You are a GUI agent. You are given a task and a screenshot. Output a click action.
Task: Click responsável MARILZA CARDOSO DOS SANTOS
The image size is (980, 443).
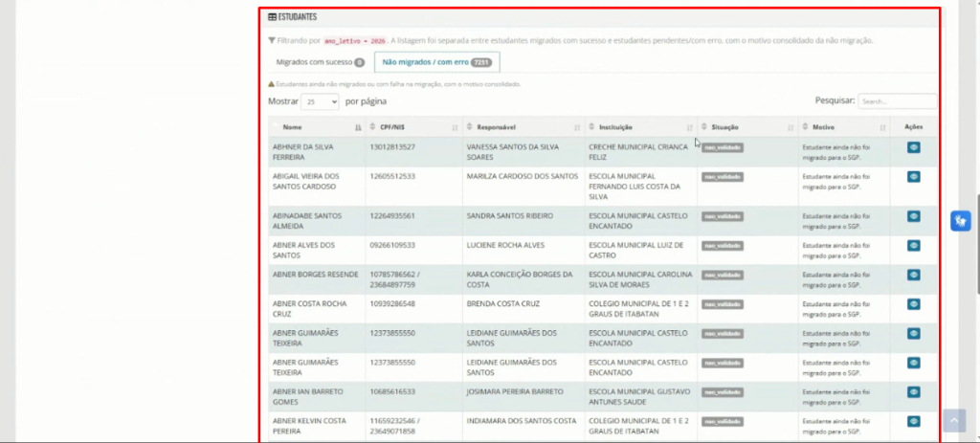click(x=523, y=176)
